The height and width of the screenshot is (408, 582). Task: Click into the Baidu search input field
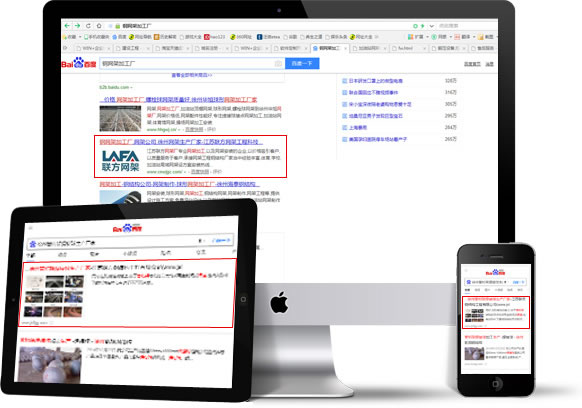(x=187, y=63)
